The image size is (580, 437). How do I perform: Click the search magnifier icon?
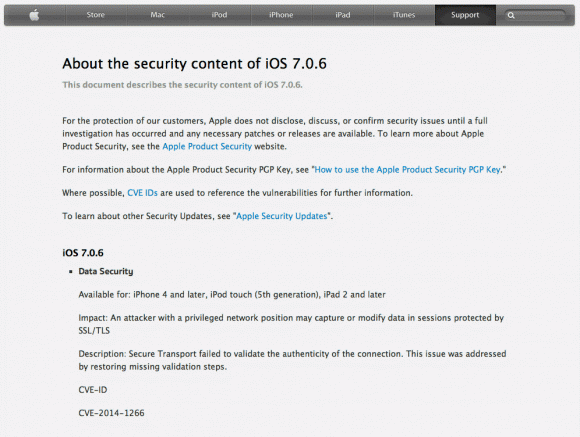[x=511, y=16]
